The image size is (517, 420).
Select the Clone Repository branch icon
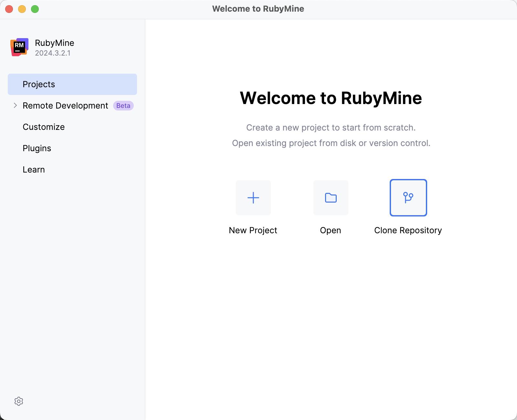pyautogui.click(x=408, y=198)
